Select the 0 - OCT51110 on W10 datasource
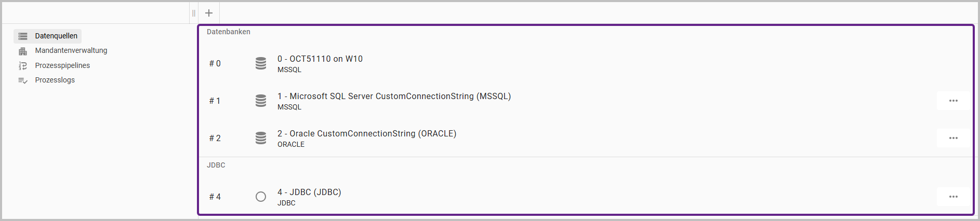 (320, 59)
